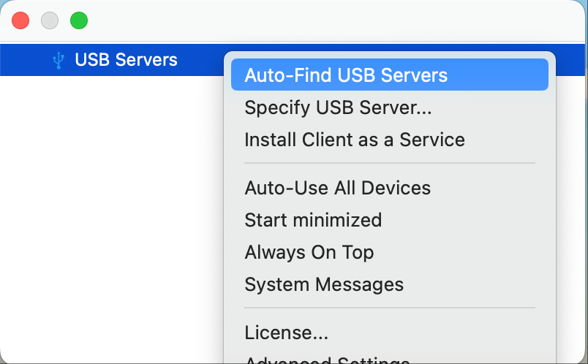Close the window with the red button
The image size is (588, 364).
click(x=20, y=20)
